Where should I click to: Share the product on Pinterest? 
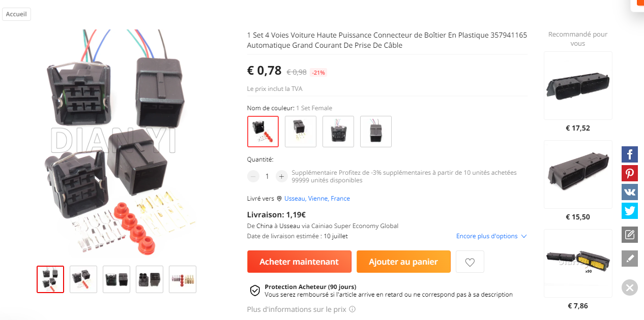[x=629, y=173]
